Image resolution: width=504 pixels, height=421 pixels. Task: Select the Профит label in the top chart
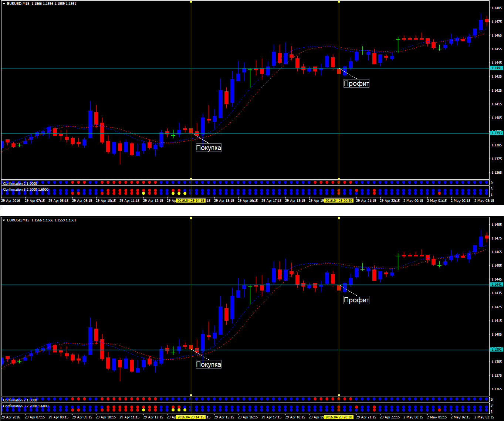pyautogui.click(x=356, y=84)
